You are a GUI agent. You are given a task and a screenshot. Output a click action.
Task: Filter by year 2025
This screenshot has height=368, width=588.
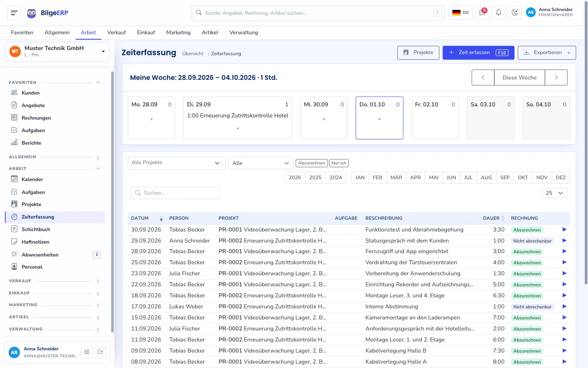click(315, 177)
